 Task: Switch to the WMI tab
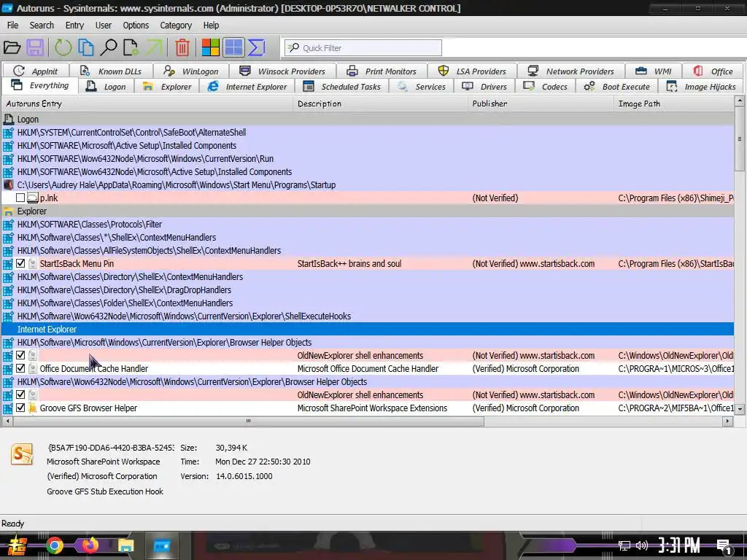tap(653, 71)
